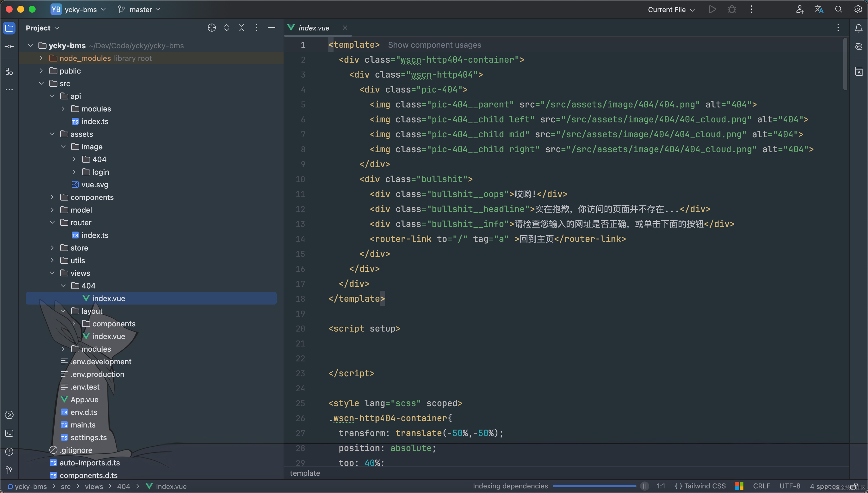The image size is (868, 493).
Task: Collapse the src folder
Action: tap(41, 83)
